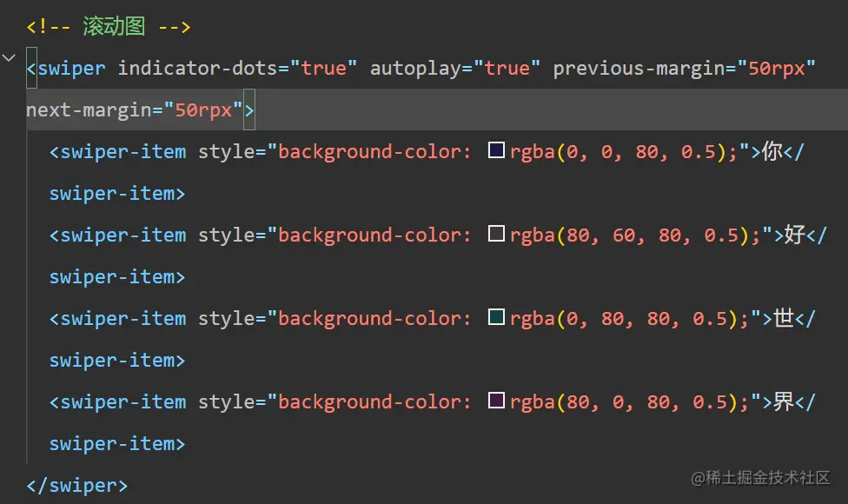Click the character 好 in second swiper-item
848x504 pixels.
pyautogui.click(x=794, y=235)
